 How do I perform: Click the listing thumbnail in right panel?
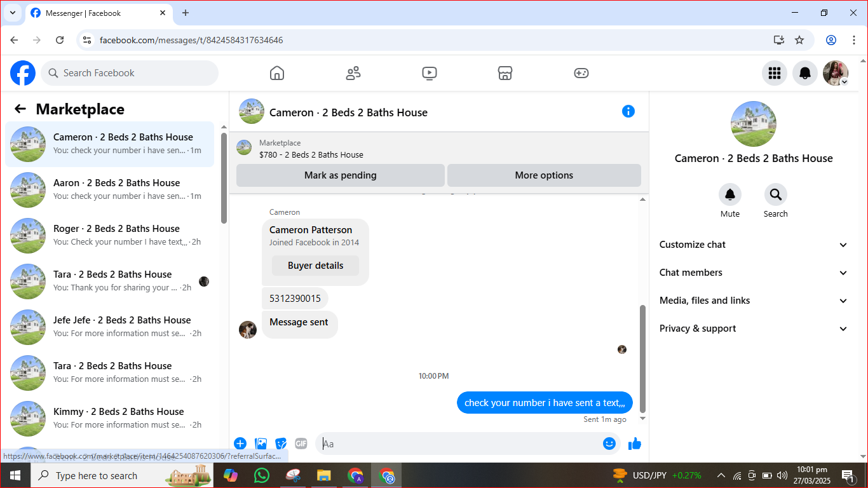coord(754,124)
